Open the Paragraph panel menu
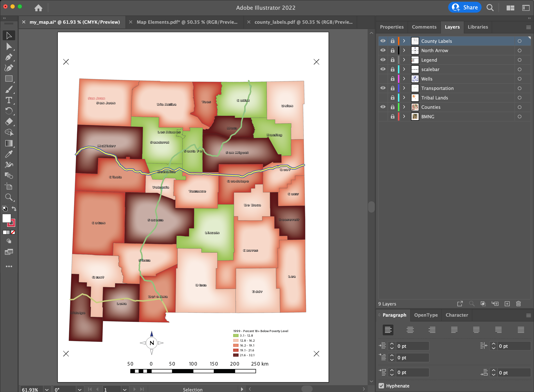534x392 pixels. click(x=528, y=315)
